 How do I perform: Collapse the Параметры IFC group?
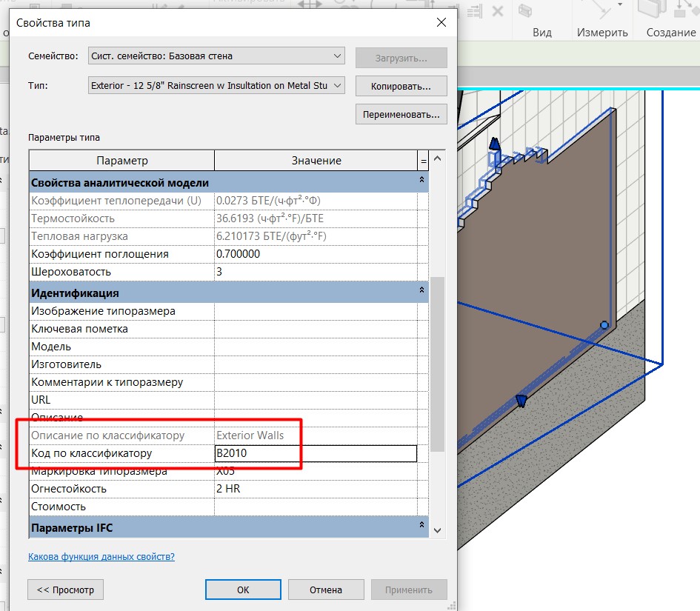pos(421,525)
